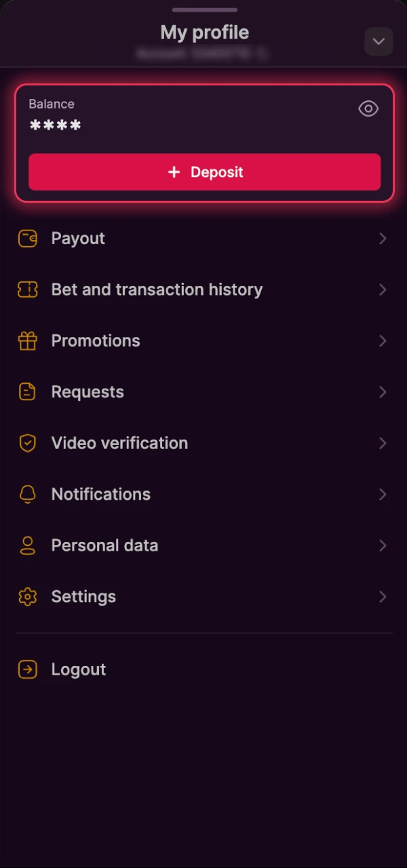Show the hidden balance with the eye icon
Viewport: 407px width, 868px height.
click(x=368, y=108)
